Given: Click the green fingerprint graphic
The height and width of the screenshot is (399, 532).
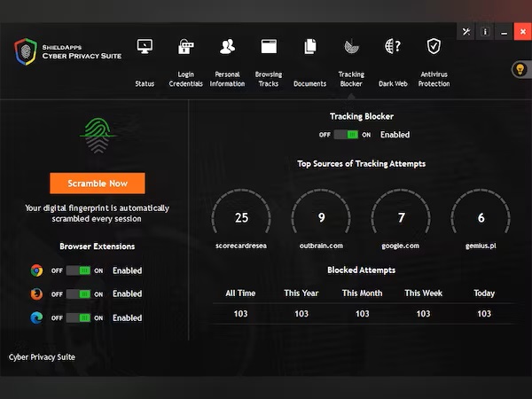Looking at the screenshot, I should pyautogui.click(x=98, y=136).
